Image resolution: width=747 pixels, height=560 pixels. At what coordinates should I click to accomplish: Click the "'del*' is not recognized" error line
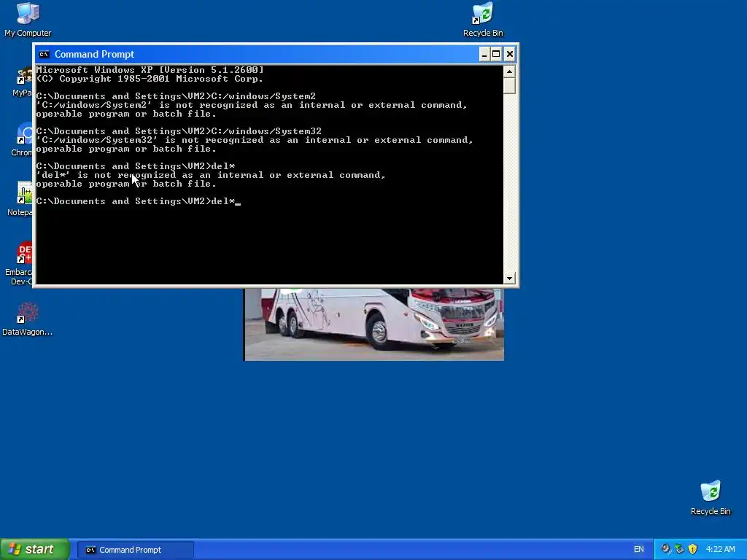coord(211,175)
